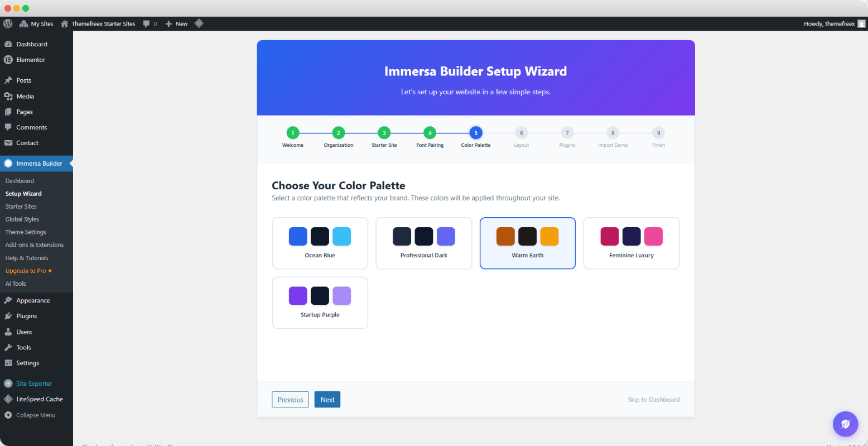
Task: Open the Howdy, themefreex account menu
Action: pyautogui.click(x=831, y=23)
